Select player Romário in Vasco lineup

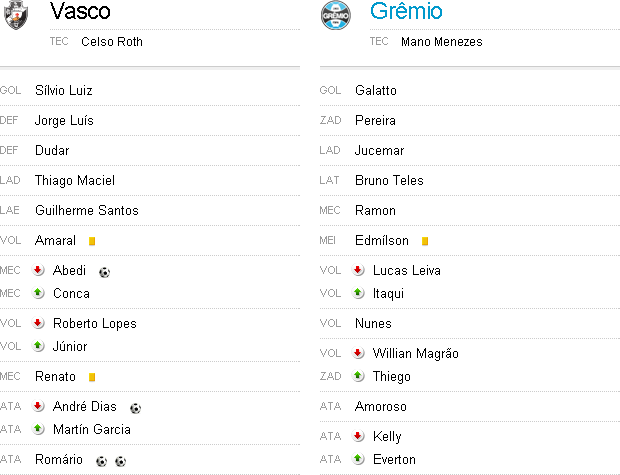click(60, 460)
